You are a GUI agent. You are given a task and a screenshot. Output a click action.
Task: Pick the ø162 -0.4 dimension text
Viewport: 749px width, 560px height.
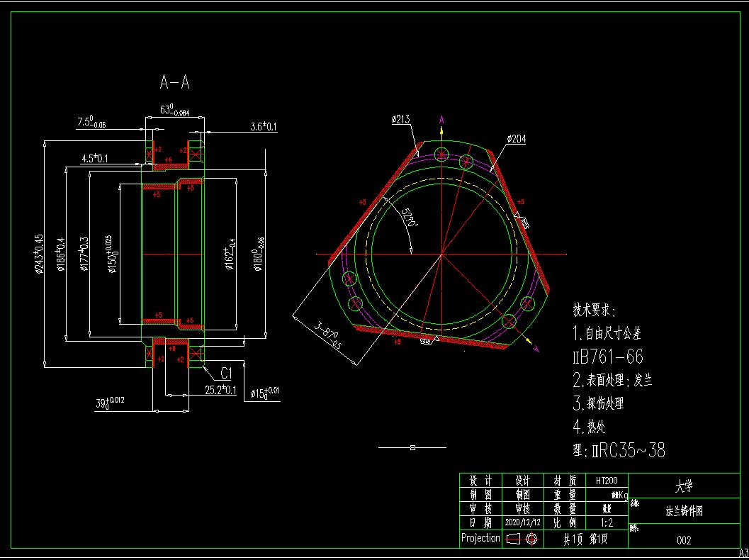pyautogui.click(x=230, y=254)
